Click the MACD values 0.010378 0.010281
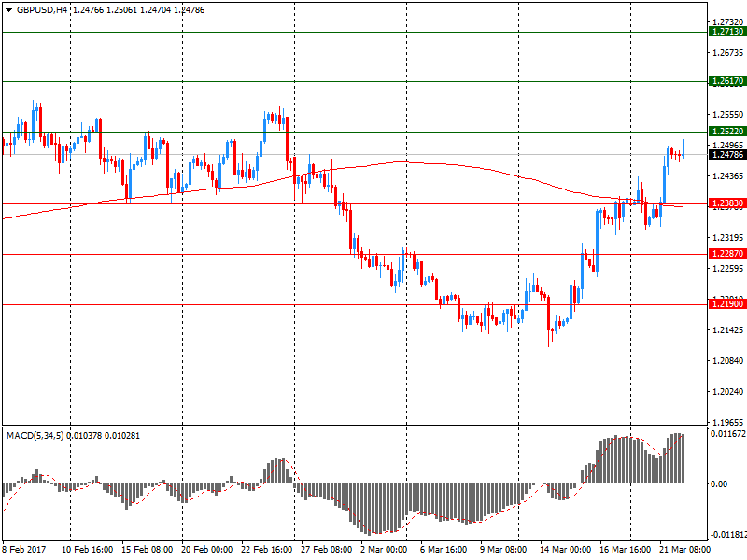The height and width of the screenshot is (560, 747). 104,436
